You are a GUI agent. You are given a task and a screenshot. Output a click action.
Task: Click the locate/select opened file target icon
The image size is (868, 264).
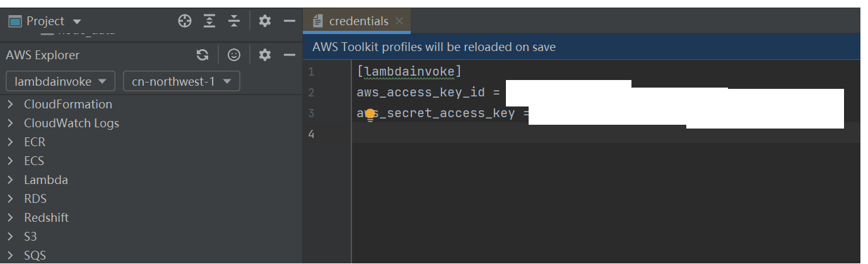pos(184,21)
